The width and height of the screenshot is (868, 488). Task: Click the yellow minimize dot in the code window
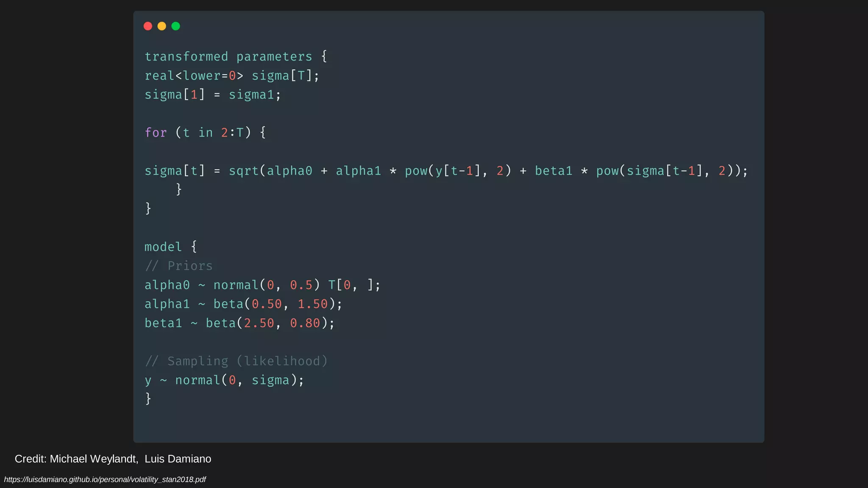coord(162,26)
